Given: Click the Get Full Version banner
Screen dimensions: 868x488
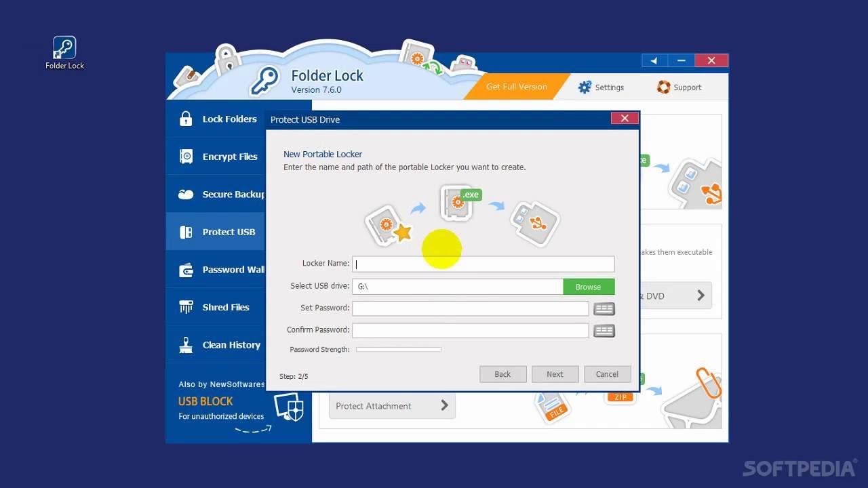Looking at the screenshot, I should point(516,87).
